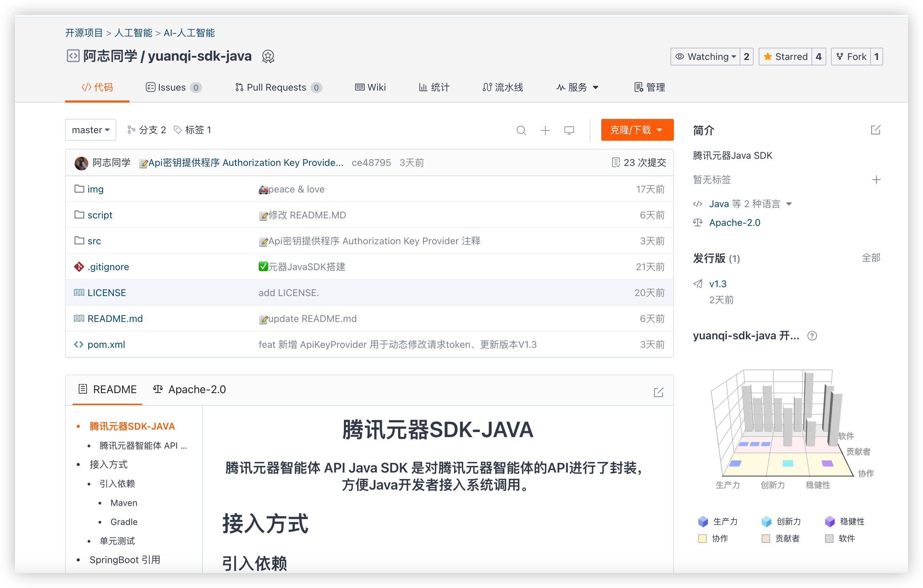Open commit hash ce48795
Viewport: 923px width, 588px height.
(371, 163)
